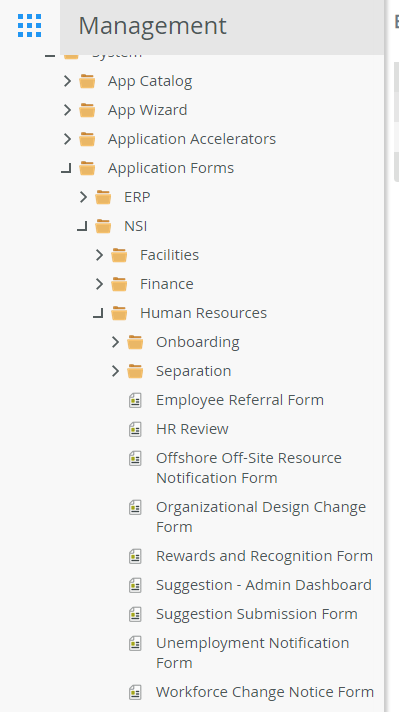399x712 pixels.
Task: Collapse the NSI node
Action: click(83, 227)
